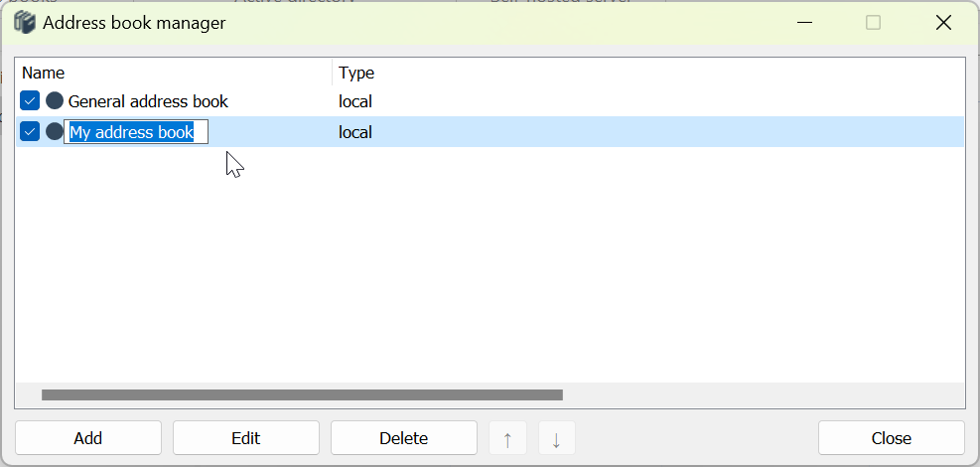The width and height of the screenshot is (980, 467).
Task: Sort the list by the Type column header
Action: coord(355,73)
